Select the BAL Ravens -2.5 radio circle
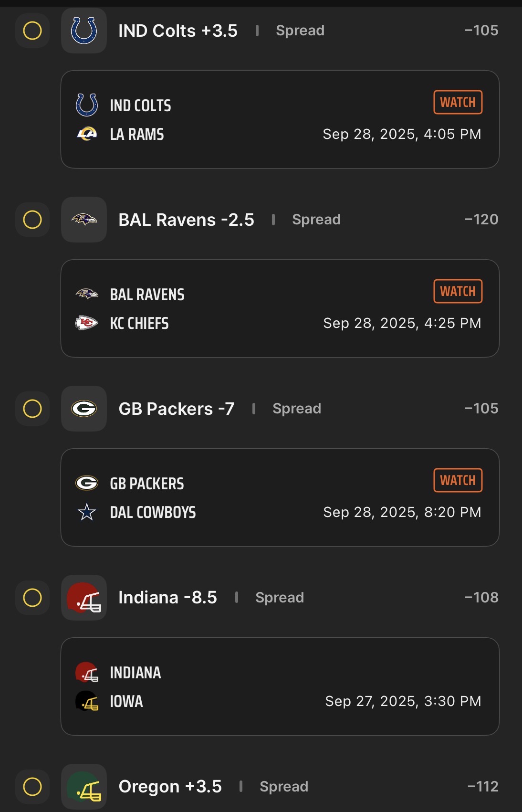The height and width of the screenshot is (812, 522). coord(32,220)
